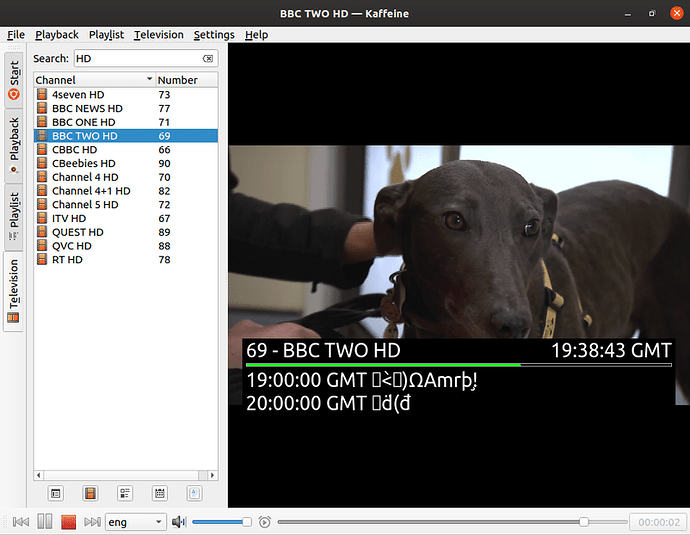Open the Playlist menu
Screen dimensions: 690x535
pos(106,35)
